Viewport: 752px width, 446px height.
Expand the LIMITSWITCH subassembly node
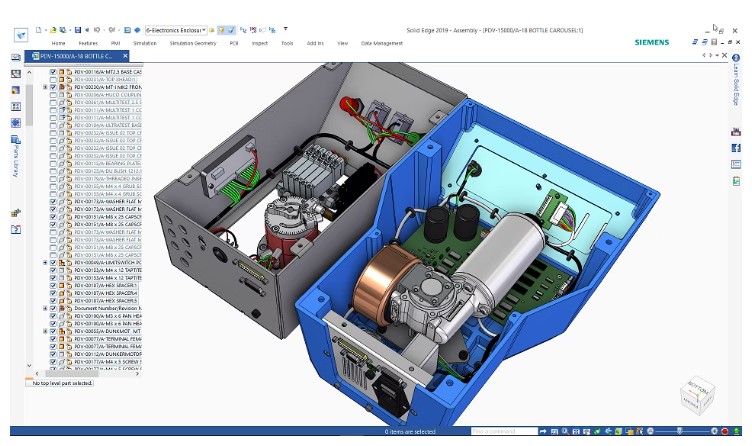tap(46, 263)
